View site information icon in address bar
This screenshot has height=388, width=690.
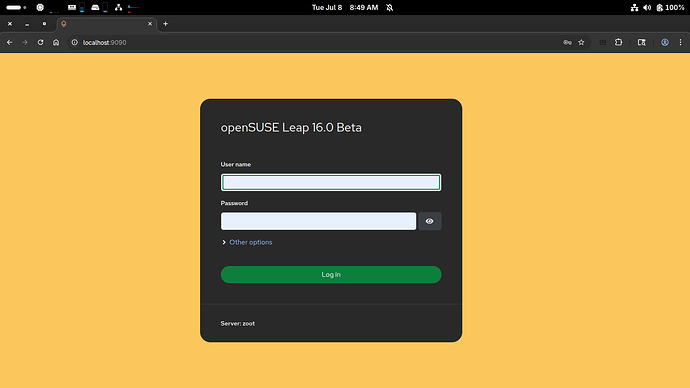click(x=74, y=43)
